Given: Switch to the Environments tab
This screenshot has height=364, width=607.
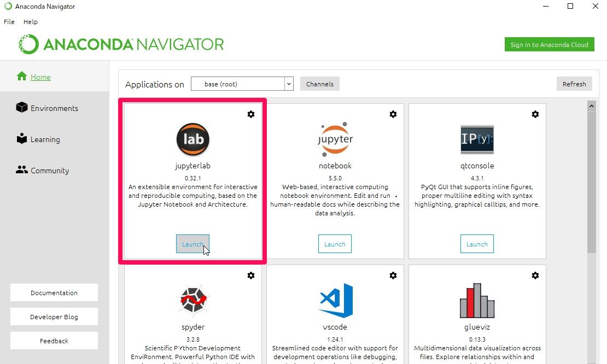Looking at the screenshot, I should pyautogui.click(x=54, y=108).
